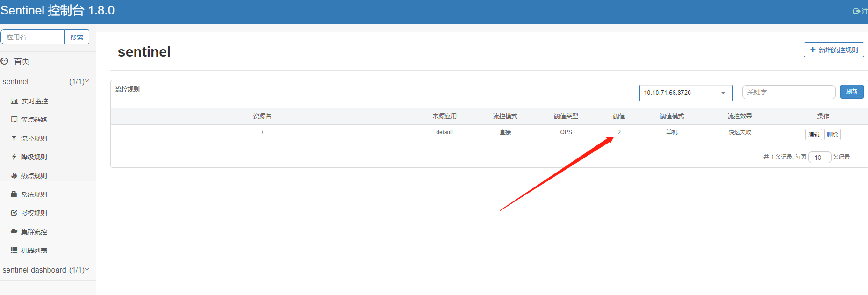The width and height of the screenshot is (868, 295).
Task: Click the default source app cell
Action: (x=445, y=132)
